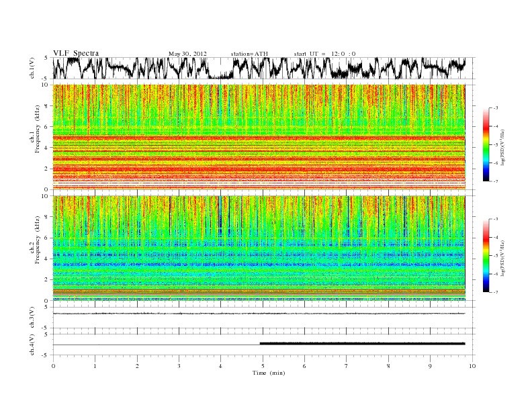Click the 'Time (min)' axis label
This screenshot has width=532, height=411.
(269, 373)
